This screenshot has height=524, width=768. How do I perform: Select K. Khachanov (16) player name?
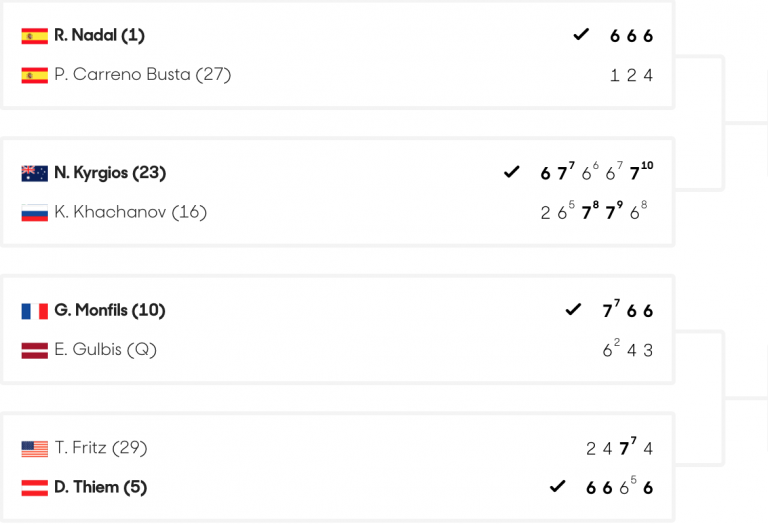click(130, 212)
